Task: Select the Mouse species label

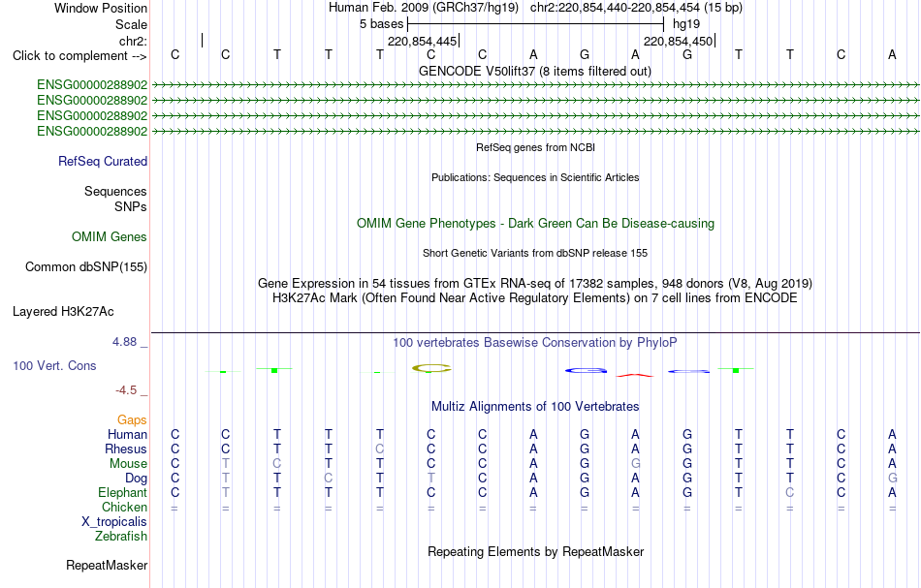Action: (129, 464)
